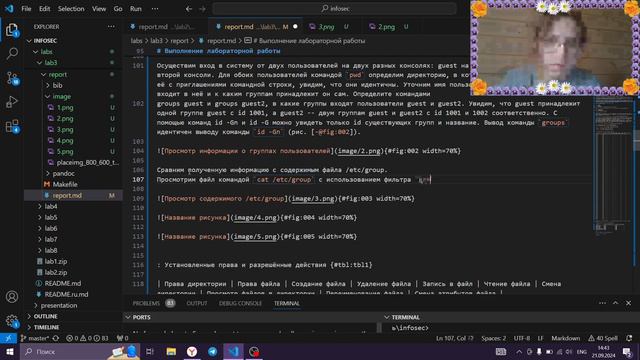Change language mode via Markdown status item
Image resolution: width=640 pixels, height=360 pixels.
[x=565, y=338]
